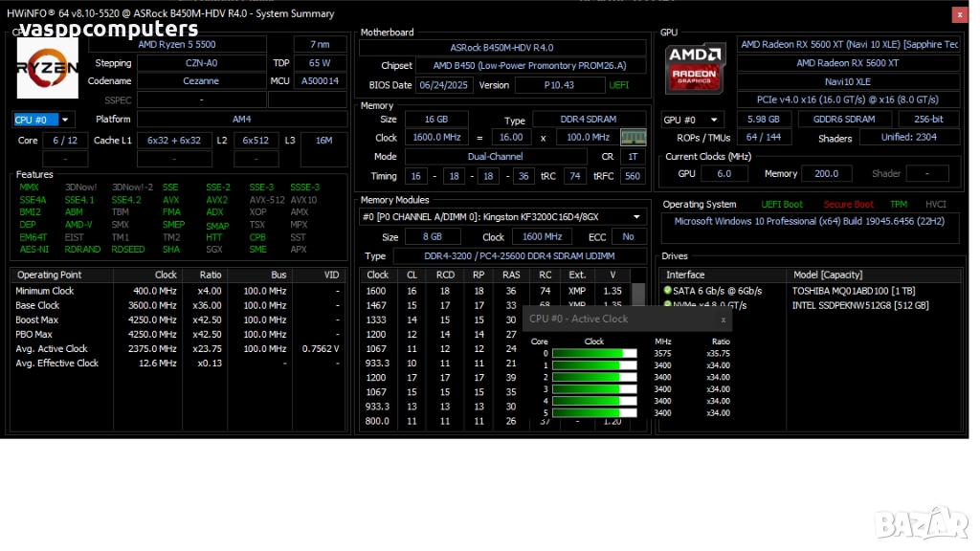The image size is (980, 551).
Task: Select the INTEL SSDPEKNW512G8 drive entry
Action: [859, 305]
